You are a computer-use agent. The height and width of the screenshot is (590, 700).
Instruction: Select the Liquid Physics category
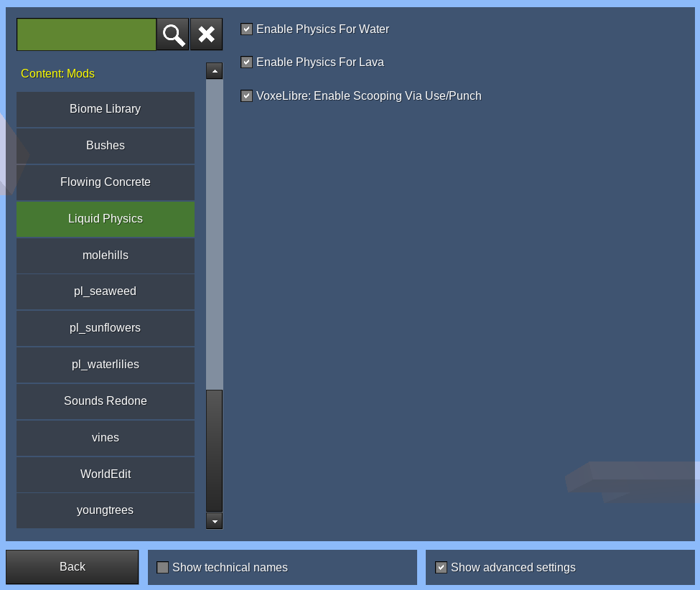[x=106, y=219]
